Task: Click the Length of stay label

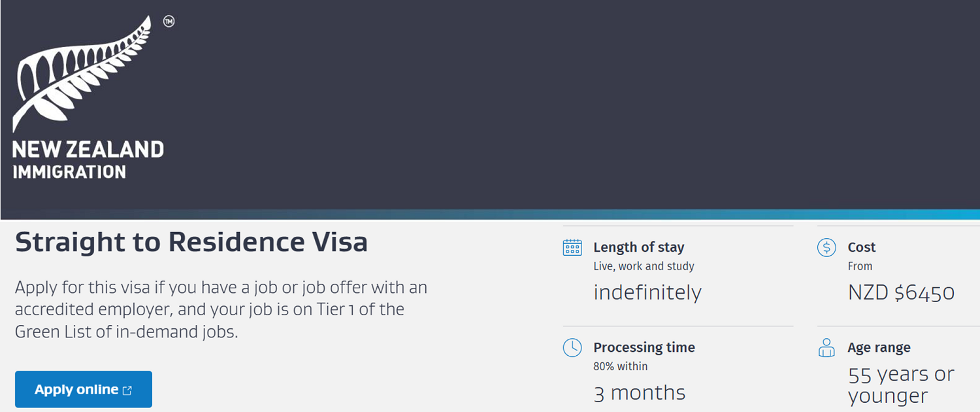Action: click(639, 247)
